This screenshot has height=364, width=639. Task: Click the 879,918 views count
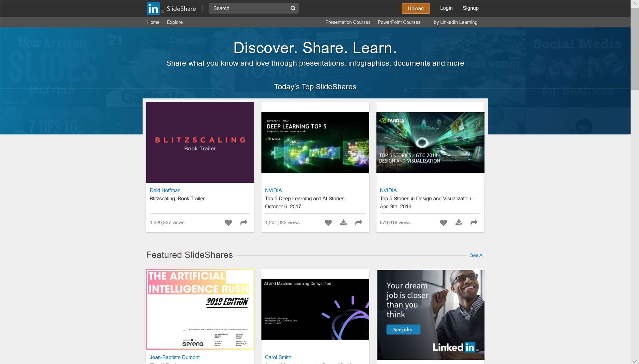395,223
